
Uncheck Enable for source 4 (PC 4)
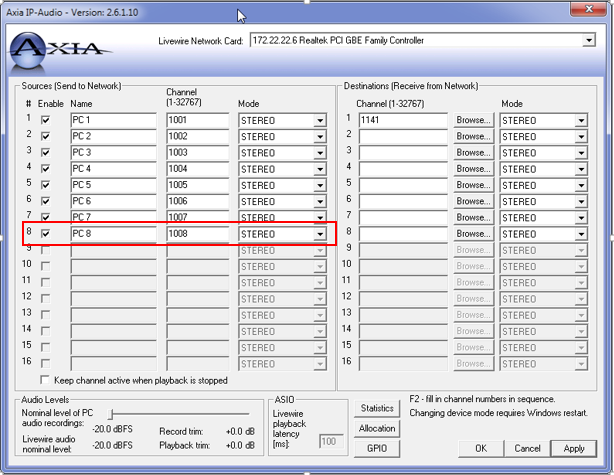(46, 169)
